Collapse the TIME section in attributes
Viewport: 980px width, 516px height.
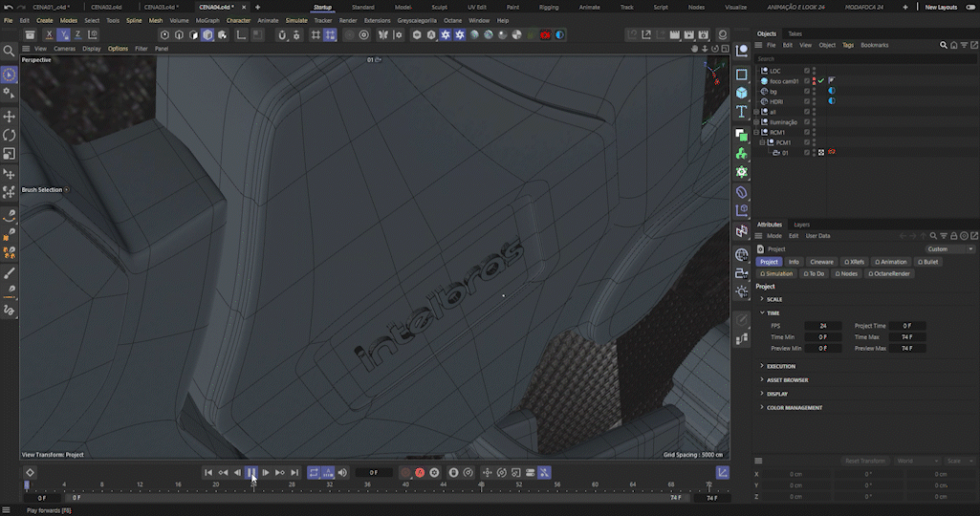point(762,312)
